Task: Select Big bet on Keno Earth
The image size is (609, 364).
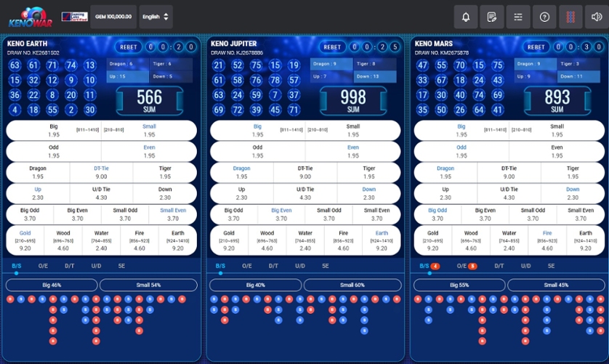Action: coord(54,130)
